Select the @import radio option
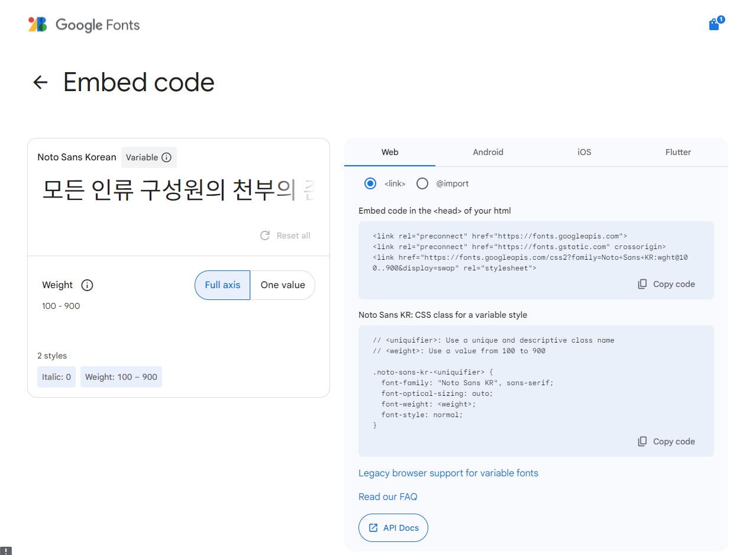Screen dimensions: 756x555 422,183
